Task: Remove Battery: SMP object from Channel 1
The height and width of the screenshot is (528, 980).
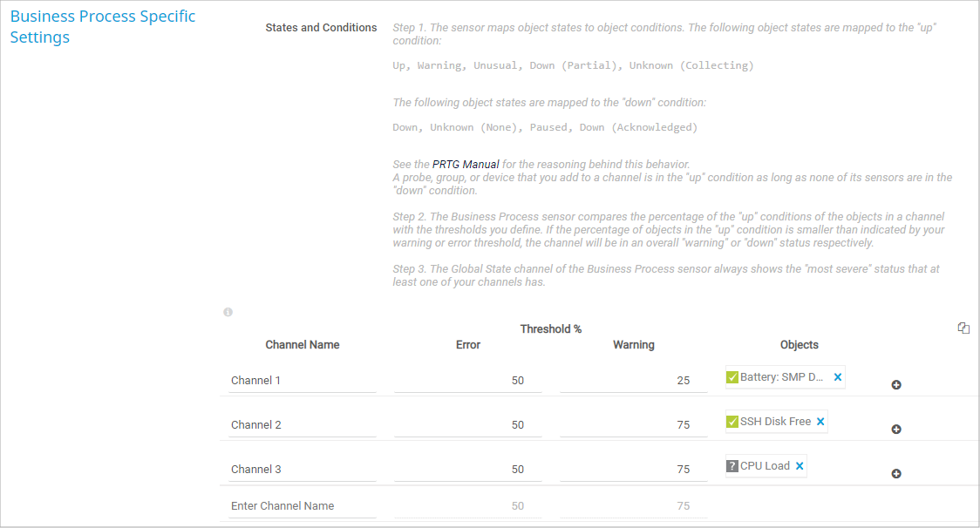Action: tap(838, 377)
